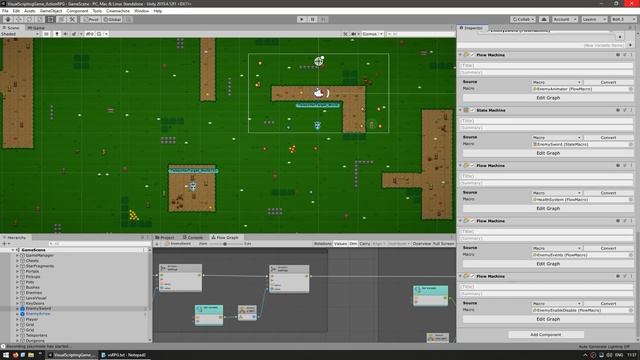Viewport: 640px width, 360px height.
Task: Click object picker beside EnemySword macro
Action: click(631, 144)
